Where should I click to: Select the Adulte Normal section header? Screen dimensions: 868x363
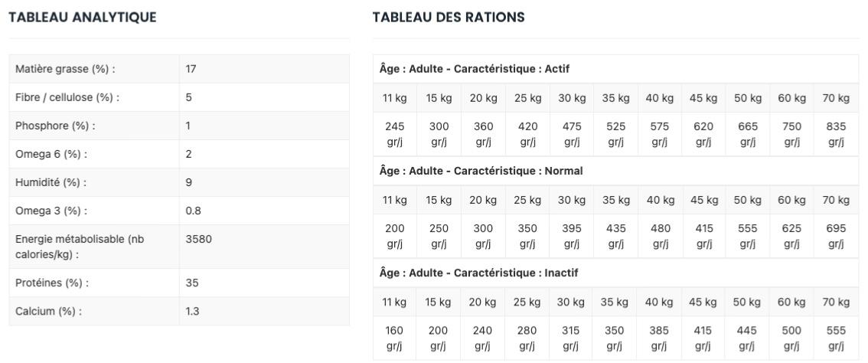[x=481, y=171]
